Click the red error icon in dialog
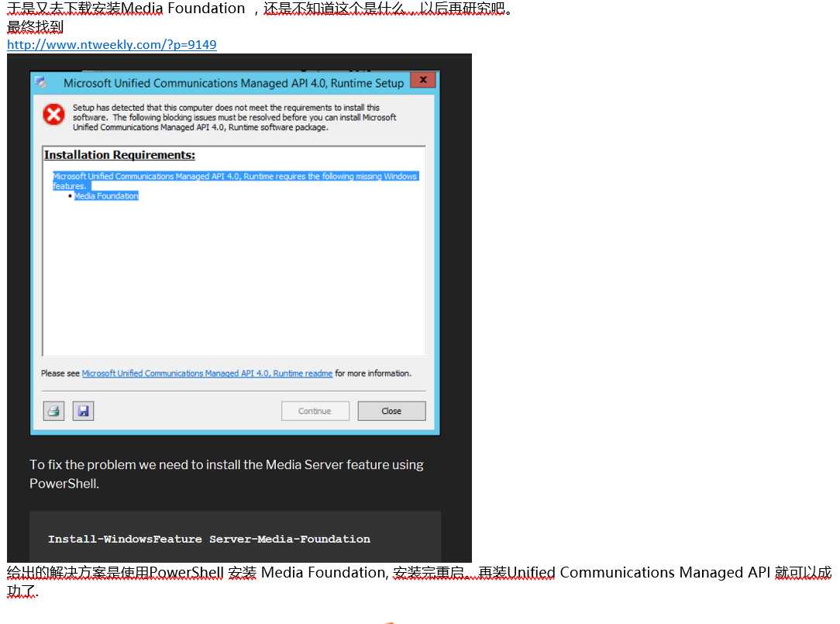This screenshot has width=840, height=624. 53,114
